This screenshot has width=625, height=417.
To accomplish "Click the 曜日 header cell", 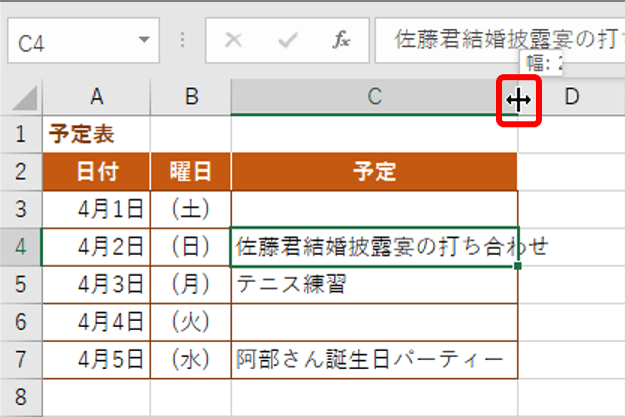I will coord(191,171).
